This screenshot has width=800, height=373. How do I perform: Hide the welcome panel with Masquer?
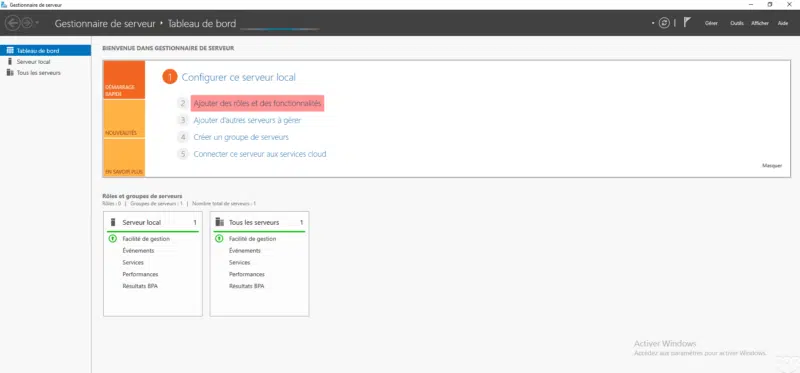tap(771, 166)
